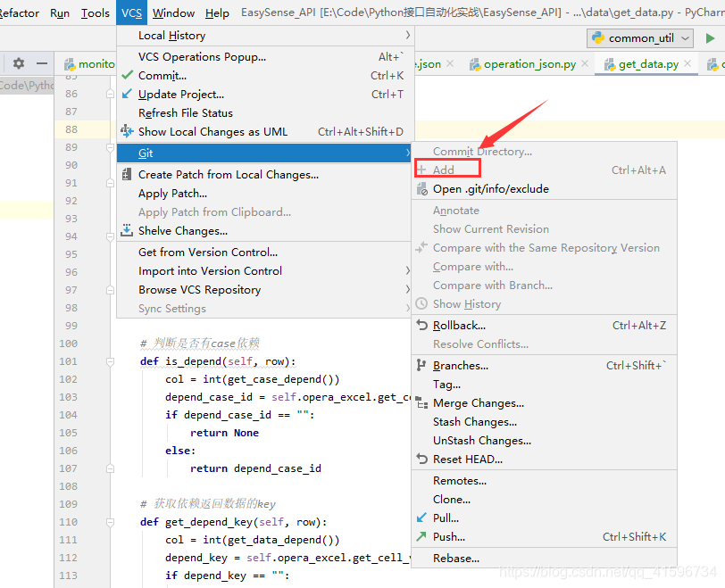
Task: Open the Refactor menu
Action: (x=19, y=12)
